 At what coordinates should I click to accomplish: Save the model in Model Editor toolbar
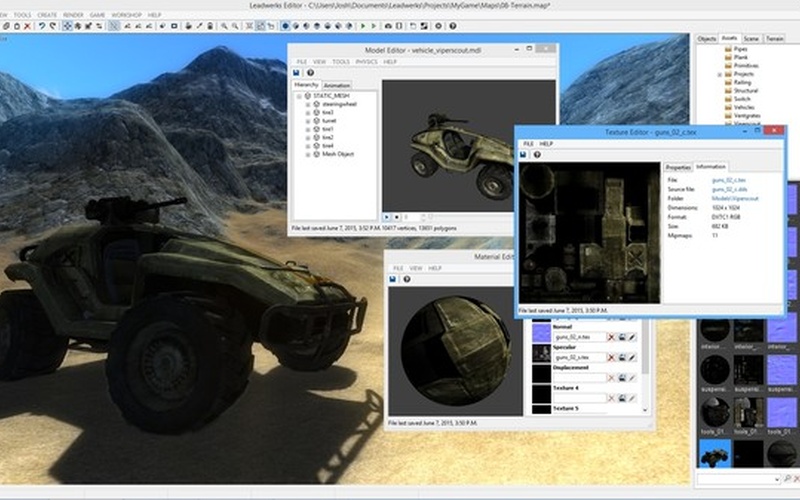click(x=297, y=73)
